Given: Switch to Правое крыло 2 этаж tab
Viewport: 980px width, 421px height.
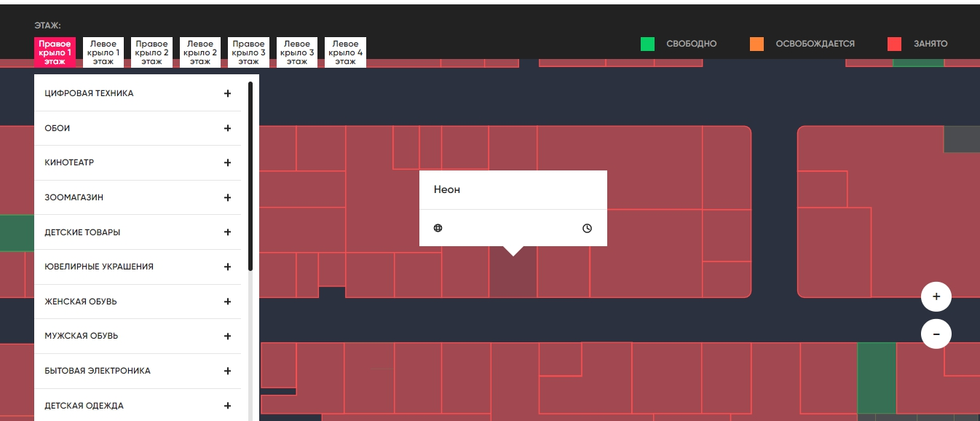Looking at the screenshot, I should click(151, 52).
